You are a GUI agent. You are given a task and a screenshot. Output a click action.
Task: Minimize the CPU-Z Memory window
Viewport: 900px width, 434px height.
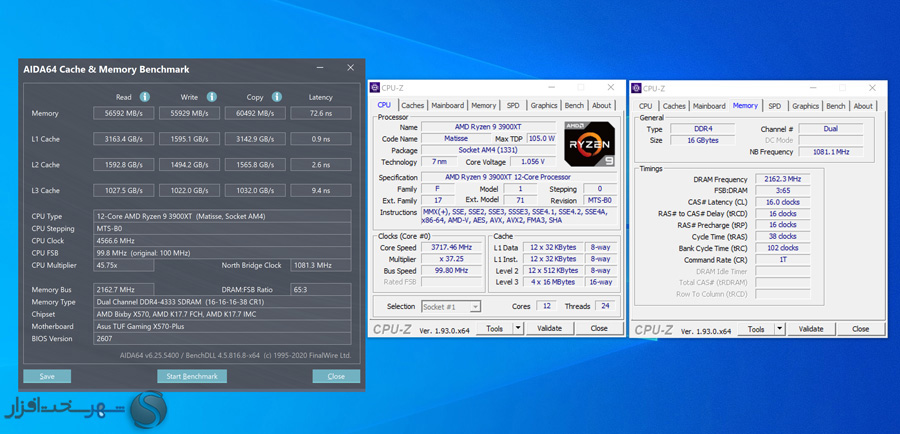pyautogui.click(x=812, y=88)
